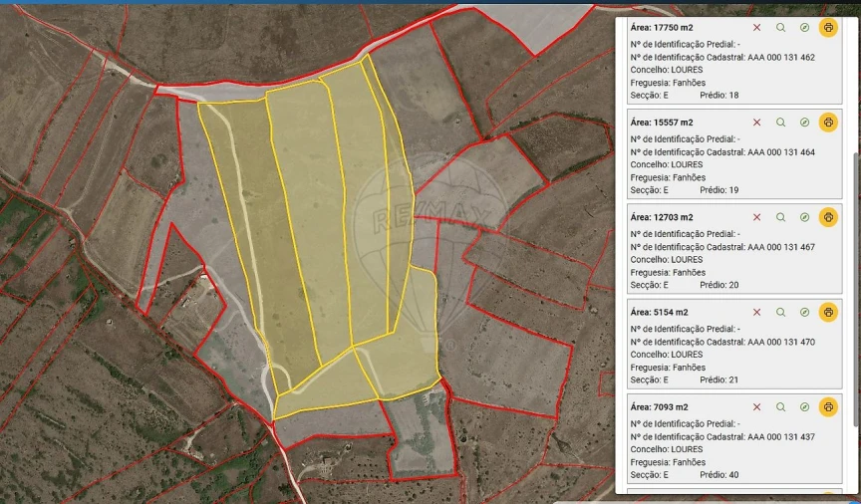
Task: Remove the 17750 m2 parcel card
Action: point(756,28)
